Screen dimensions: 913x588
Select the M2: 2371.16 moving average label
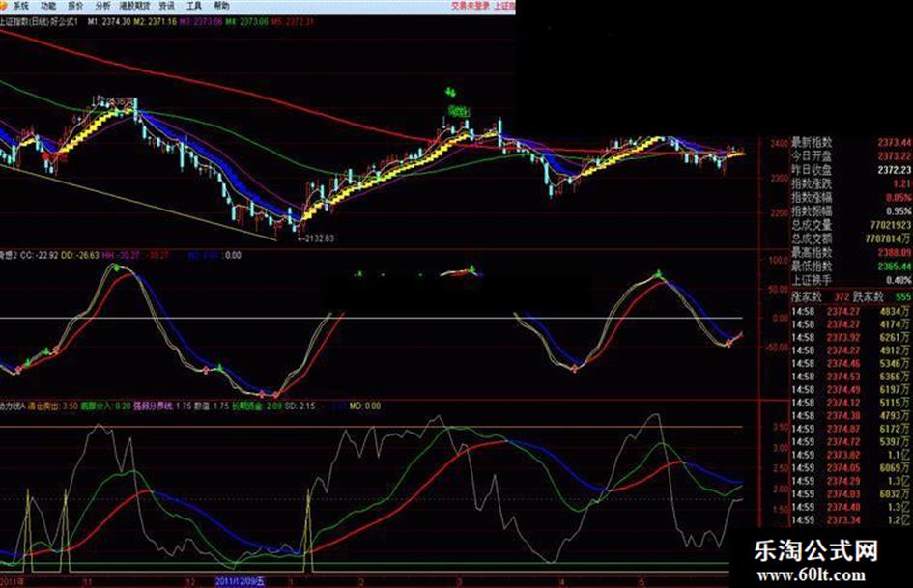pos(155,21)
